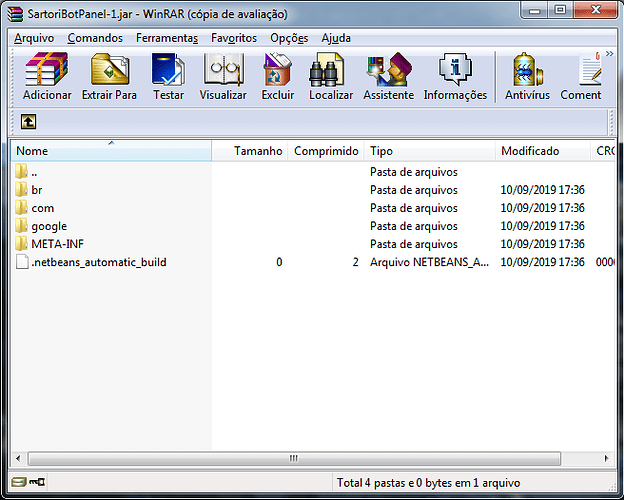This screenshot has width=624, height=500.
Task: Open the Opções menu
Action: pos(289,38)
